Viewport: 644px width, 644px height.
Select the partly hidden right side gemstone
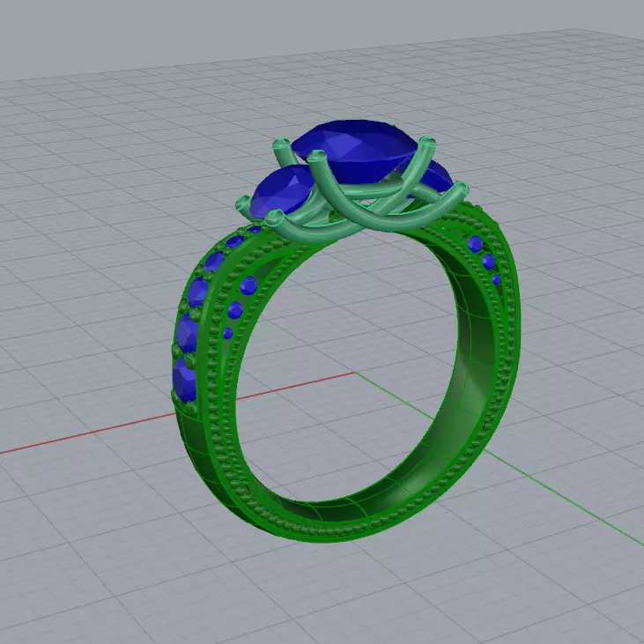436,176
